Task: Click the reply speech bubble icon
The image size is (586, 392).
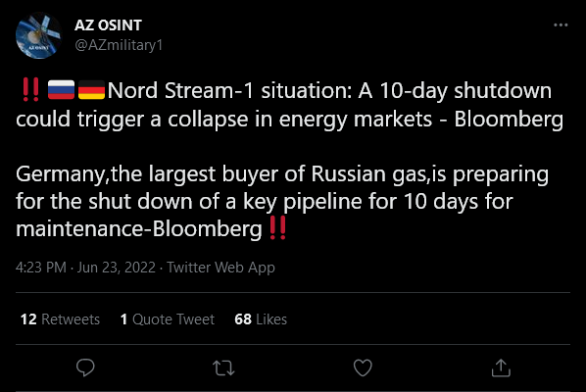Action: pyautogui.click(x=85, y=367)
